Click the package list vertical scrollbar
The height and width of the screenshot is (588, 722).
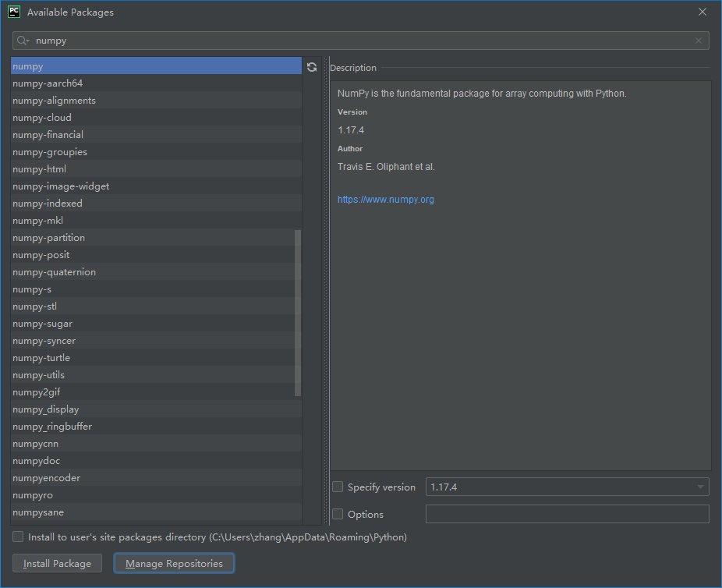pos(298,313)
